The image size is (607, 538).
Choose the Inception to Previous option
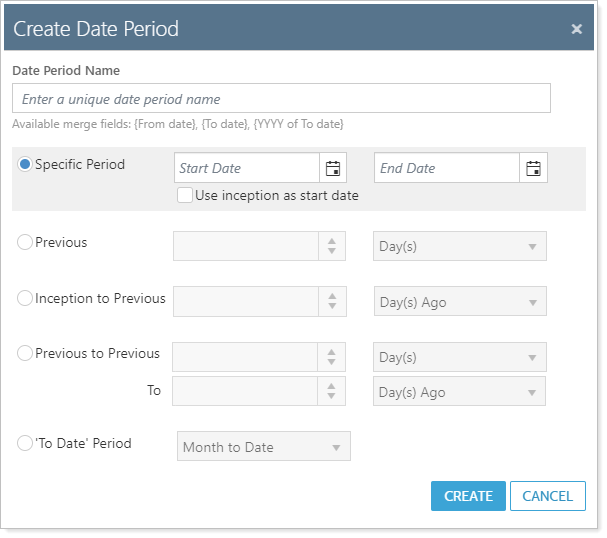[x=26, y=298]
